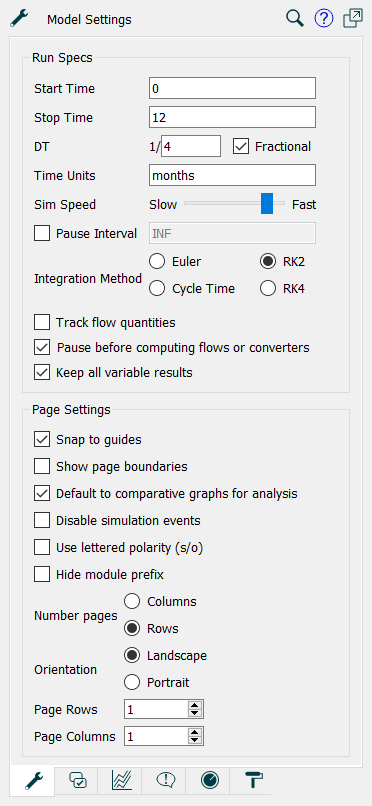Open the exclamation message settings tab icon

pos(165,780)
